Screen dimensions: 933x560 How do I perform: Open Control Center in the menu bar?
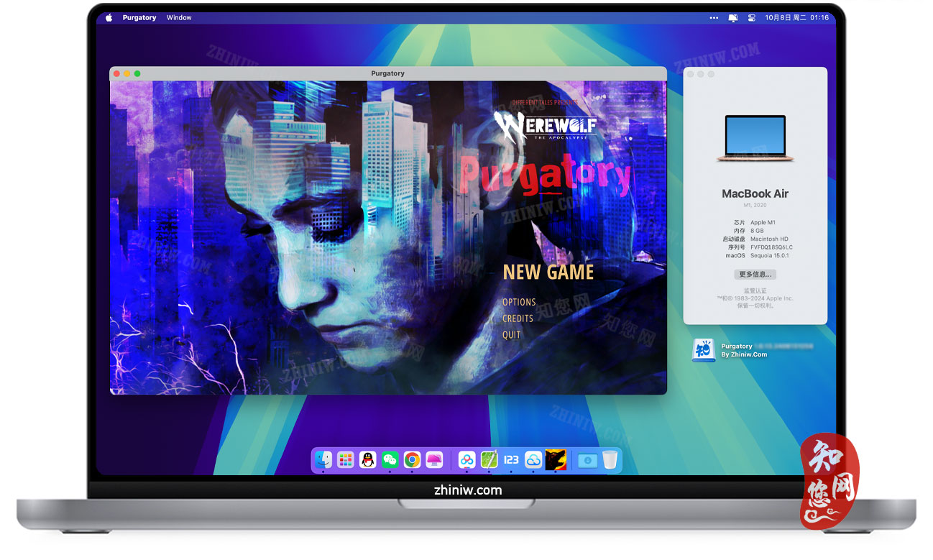coord(753,17)
